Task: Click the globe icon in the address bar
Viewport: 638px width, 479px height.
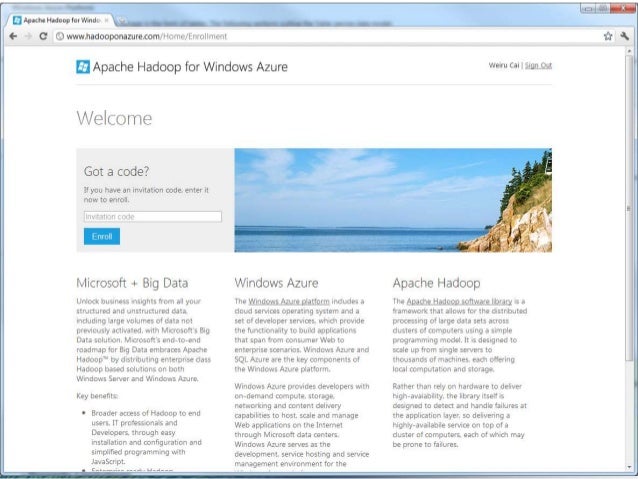Action: point(60,36)
